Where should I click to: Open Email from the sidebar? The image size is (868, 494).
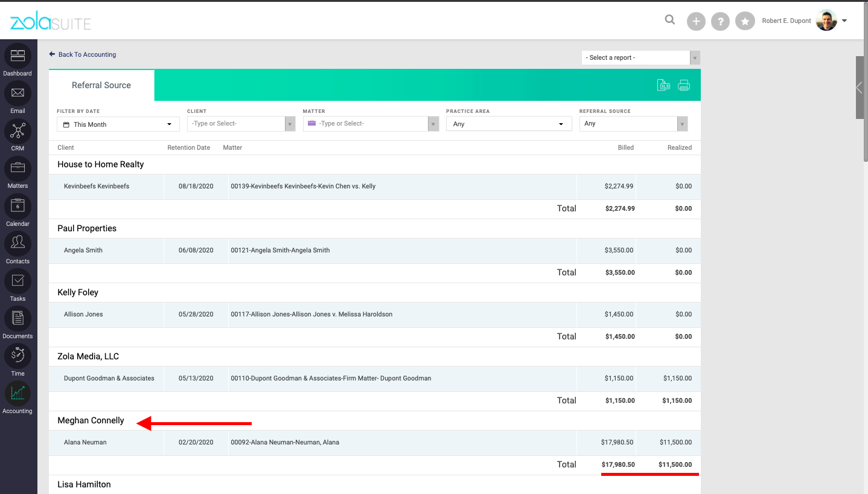coord(18,94)
